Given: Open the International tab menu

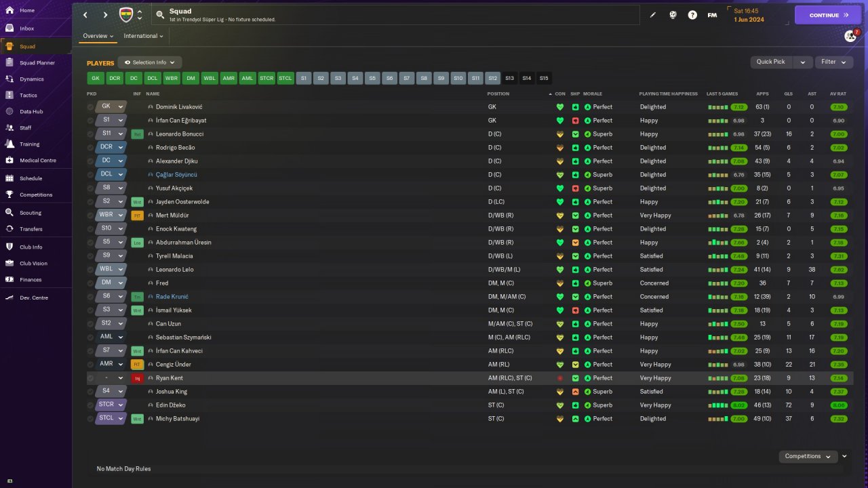Looking at the screenshot, I should (x=144, y=36).
